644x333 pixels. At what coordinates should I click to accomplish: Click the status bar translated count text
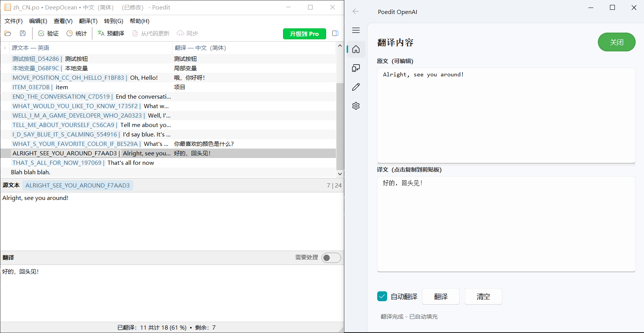[166, 327]
